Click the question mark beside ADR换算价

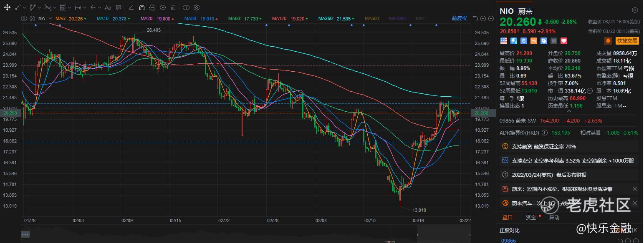(x=544, y=133)
